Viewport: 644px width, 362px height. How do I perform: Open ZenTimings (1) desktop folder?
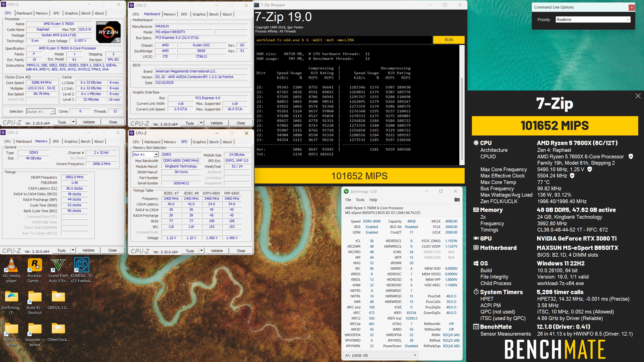click(x=11, y=302)
